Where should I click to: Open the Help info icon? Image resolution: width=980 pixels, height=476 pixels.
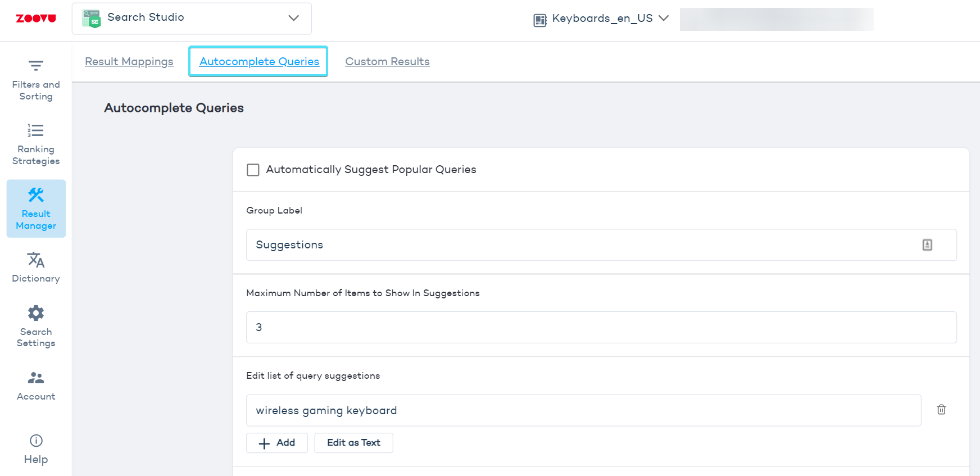36,441
